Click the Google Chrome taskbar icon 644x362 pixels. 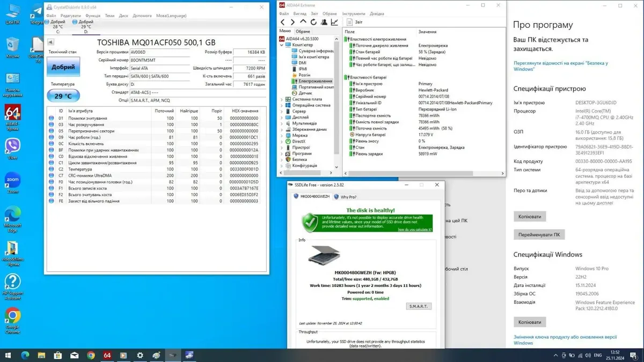pyautogui.click(x=91, y=355)
